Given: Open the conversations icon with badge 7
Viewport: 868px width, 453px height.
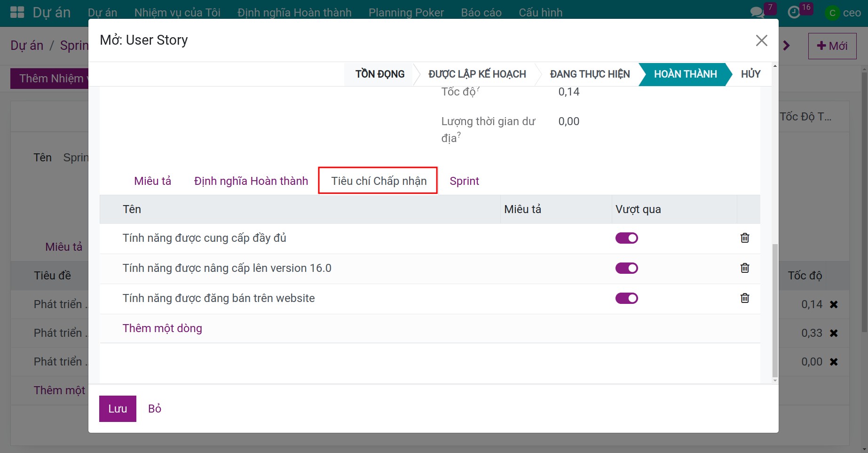Looking at the screenshot, I should pos(758,13).
